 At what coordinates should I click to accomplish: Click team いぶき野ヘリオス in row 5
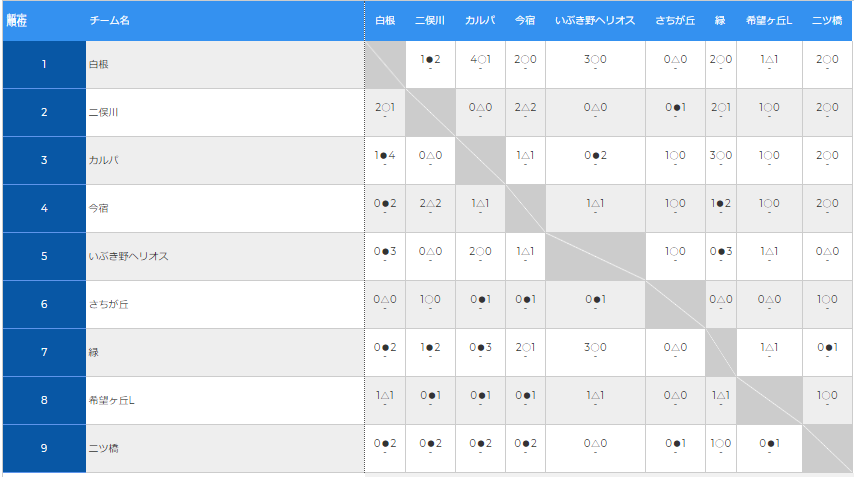pos(129,256)
